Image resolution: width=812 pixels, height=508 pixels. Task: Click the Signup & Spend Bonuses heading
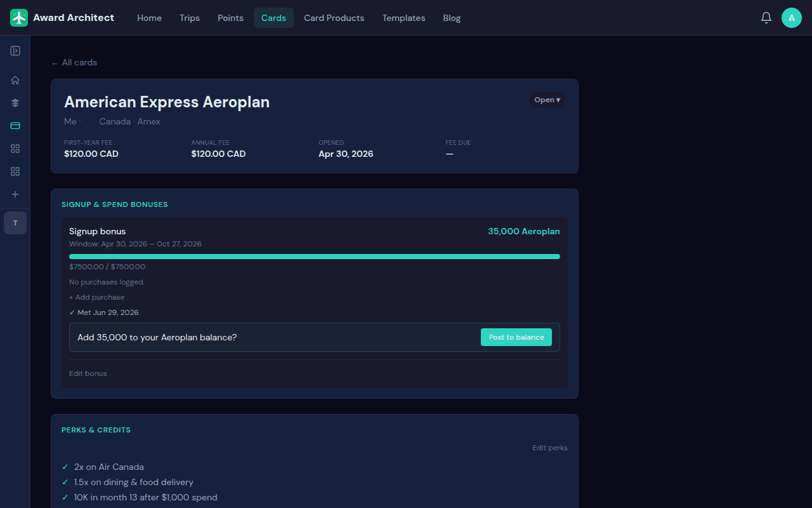(x=115, y=204)
